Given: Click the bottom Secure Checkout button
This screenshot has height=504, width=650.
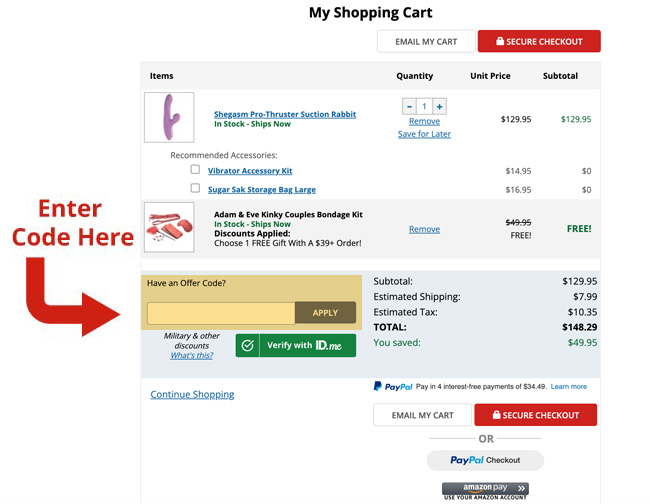Looking at the screenshot, I should point(535,415).
